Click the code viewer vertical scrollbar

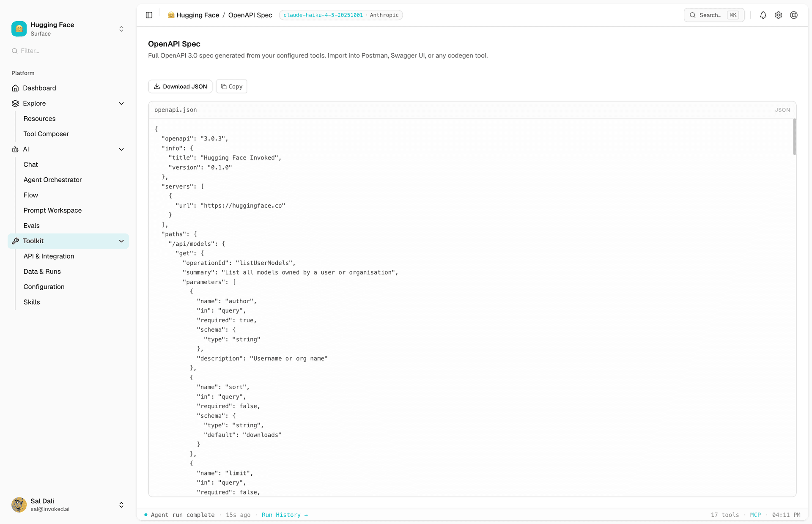click(794, 137)
